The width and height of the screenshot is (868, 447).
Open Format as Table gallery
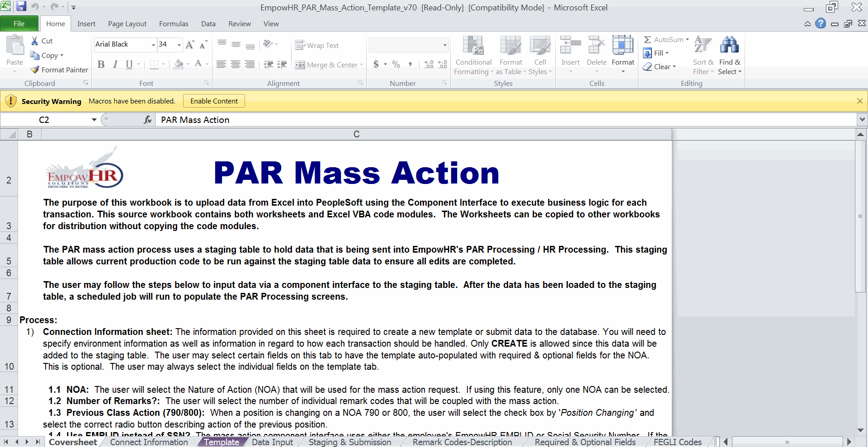(511, 55)
